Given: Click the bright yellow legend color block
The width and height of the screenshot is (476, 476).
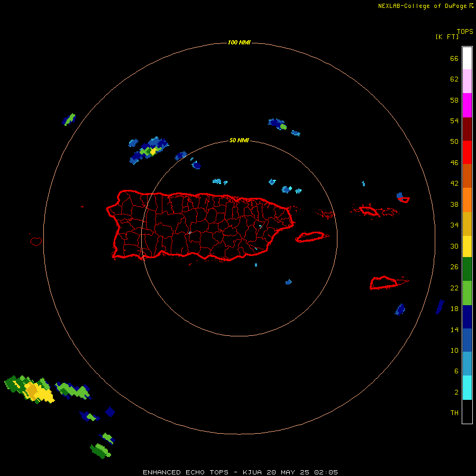Looking at the screenshot, I should [467, 246].
